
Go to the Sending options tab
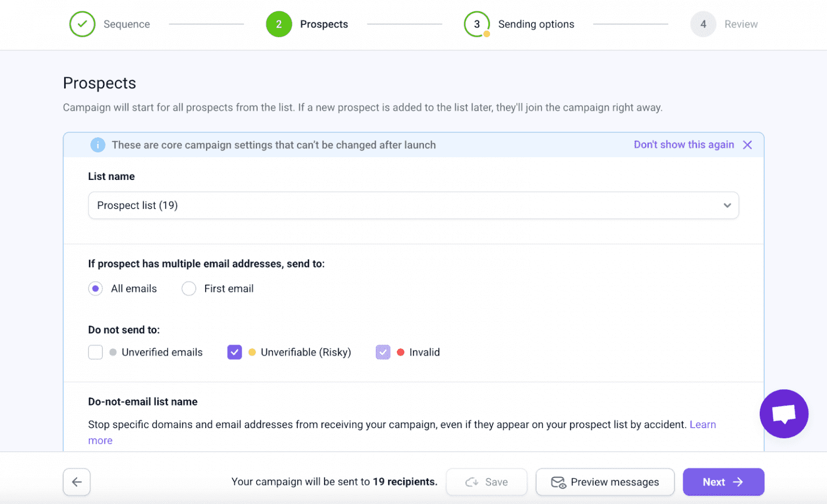[536, 24]
